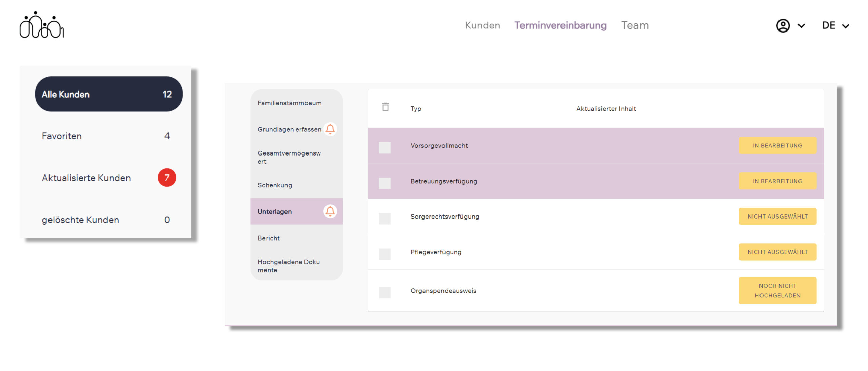This screenshot has height=371, width=868.
Task: Go to the Kunden menu item
Action: (x=482, y=25)
